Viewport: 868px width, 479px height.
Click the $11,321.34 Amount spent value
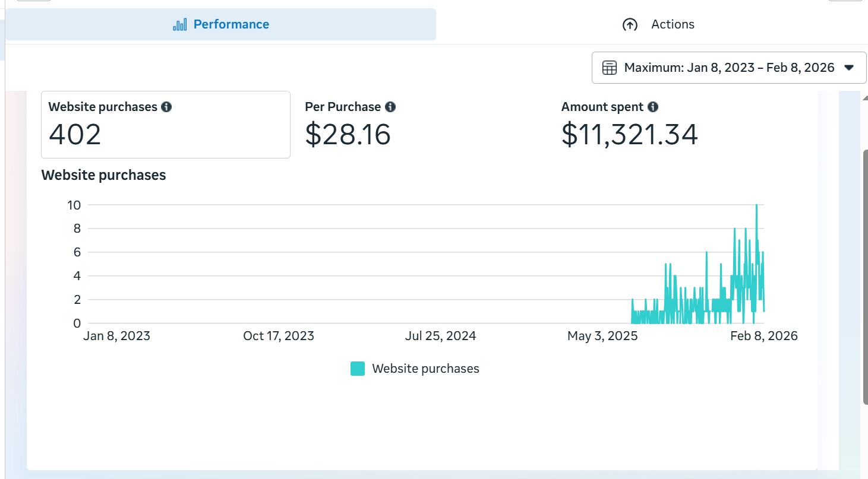tap(629, 135)
